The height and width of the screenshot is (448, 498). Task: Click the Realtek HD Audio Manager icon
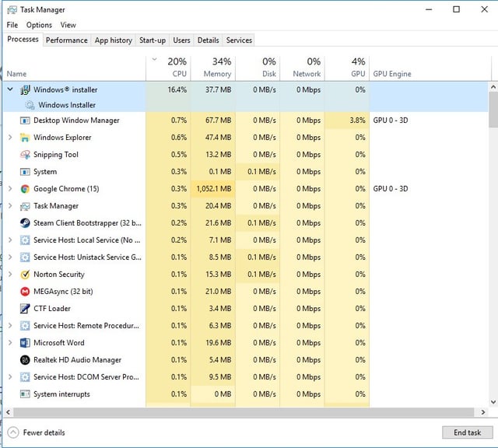click(25, 360)
